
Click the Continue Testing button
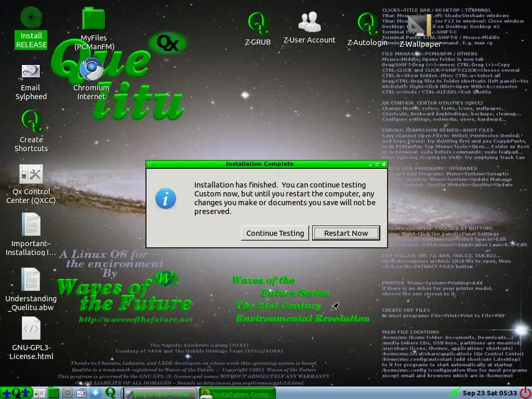tap(275, 233)
